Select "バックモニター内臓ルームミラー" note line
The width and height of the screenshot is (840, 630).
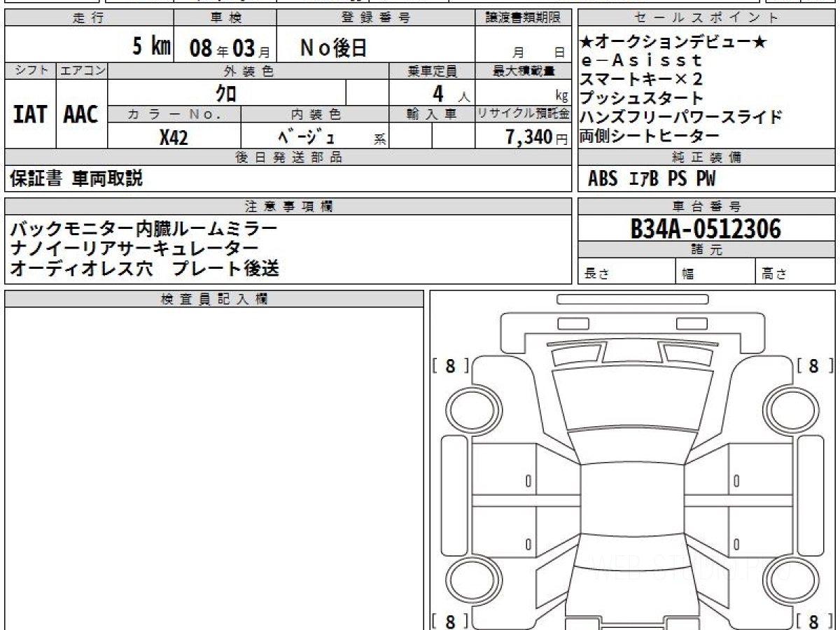click(143, 229)
